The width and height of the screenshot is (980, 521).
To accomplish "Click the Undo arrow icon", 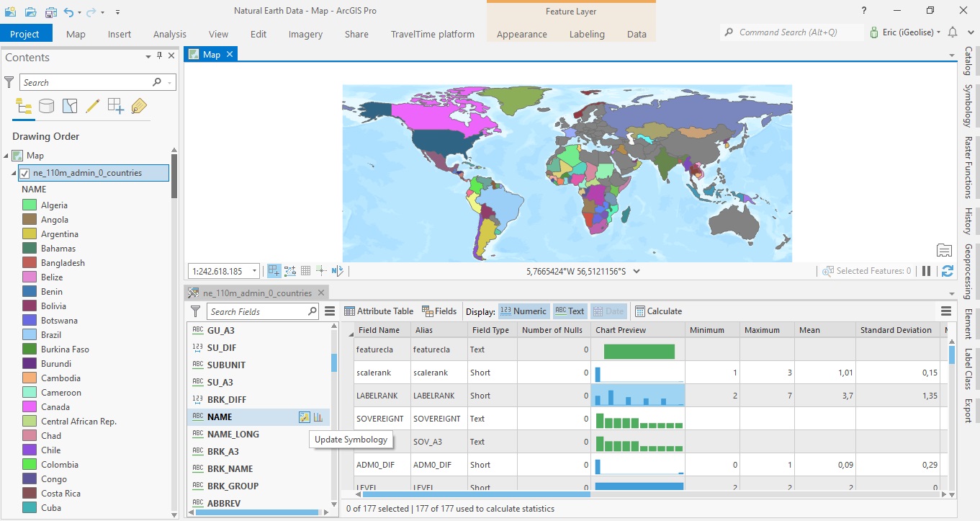I will coord(68,12).
